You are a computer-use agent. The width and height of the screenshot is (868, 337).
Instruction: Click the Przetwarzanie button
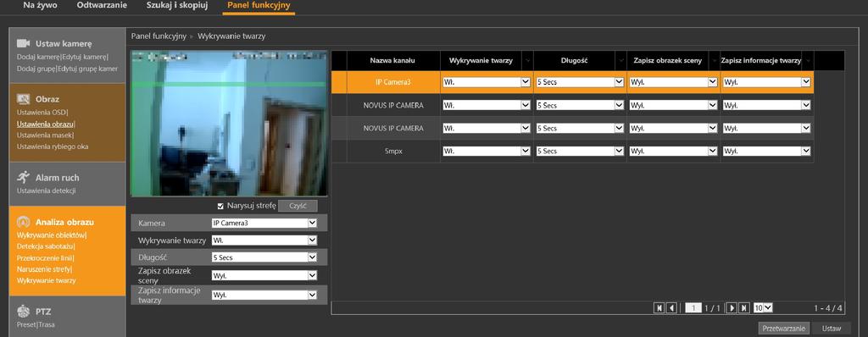[783, 329]
